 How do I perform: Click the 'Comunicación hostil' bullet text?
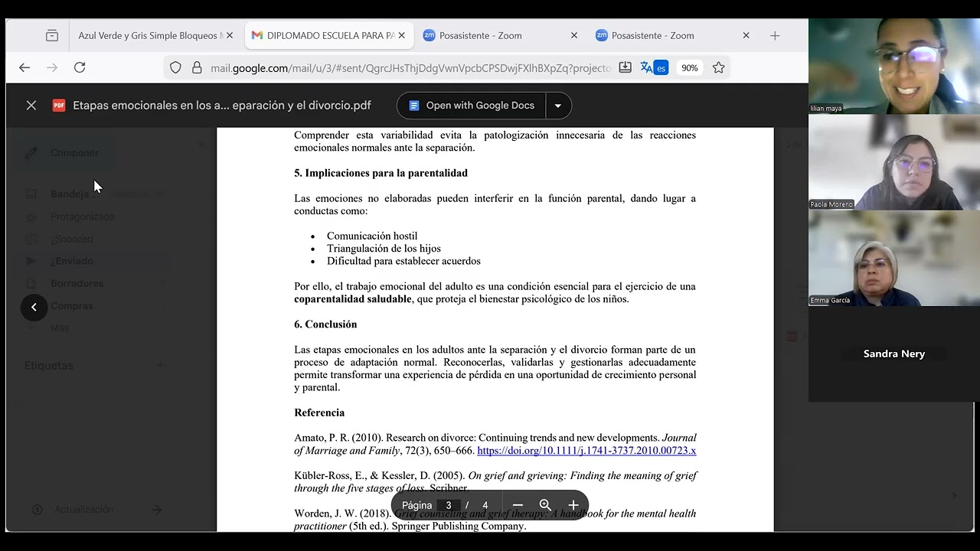coord(372,236)
